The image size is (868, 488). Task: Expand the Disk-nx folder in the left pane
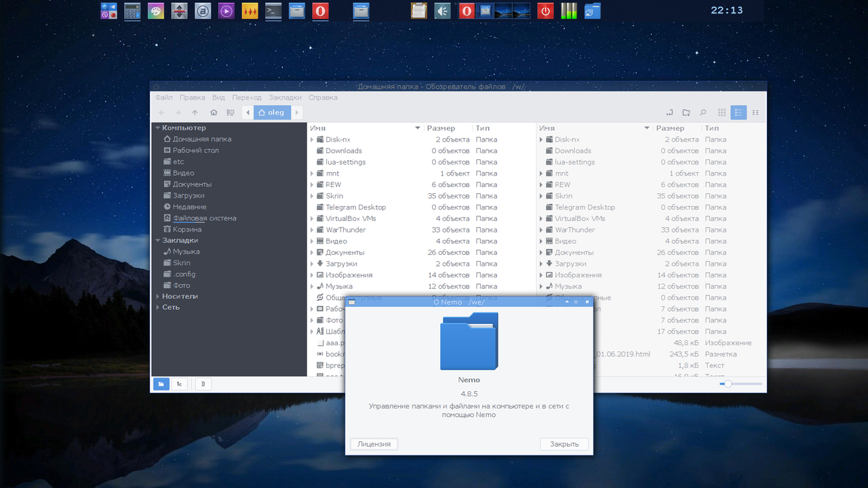point(312,140)
